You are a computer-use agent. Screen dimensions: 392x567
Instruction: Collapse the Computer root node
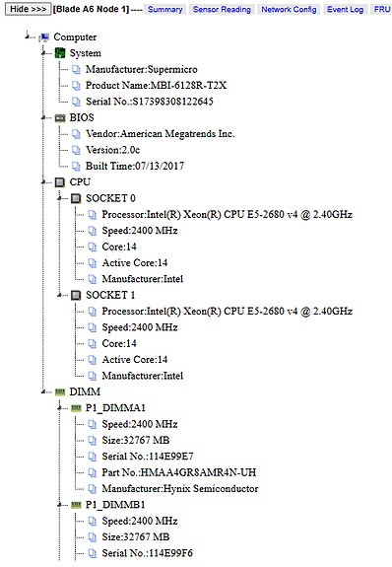(x=28, y=35)
